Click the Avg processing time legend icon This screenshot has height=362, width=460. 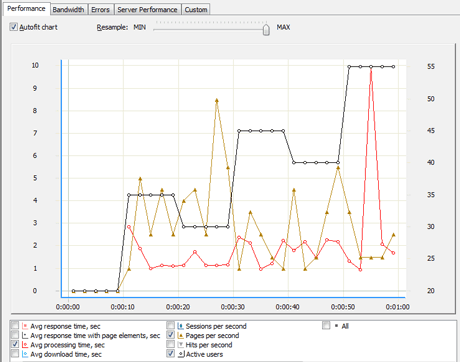click(x=25, y=345)
